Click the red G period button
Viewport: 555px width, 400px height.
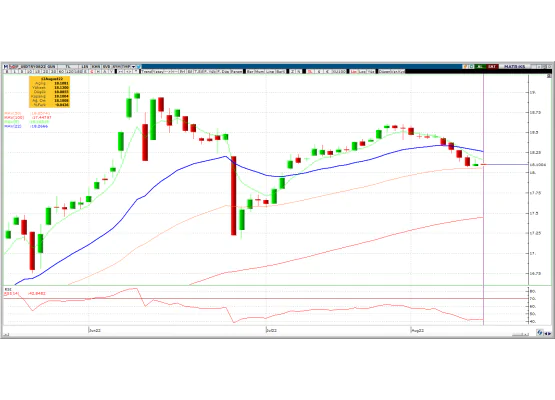pyautogui.click(x=92, y=71)
